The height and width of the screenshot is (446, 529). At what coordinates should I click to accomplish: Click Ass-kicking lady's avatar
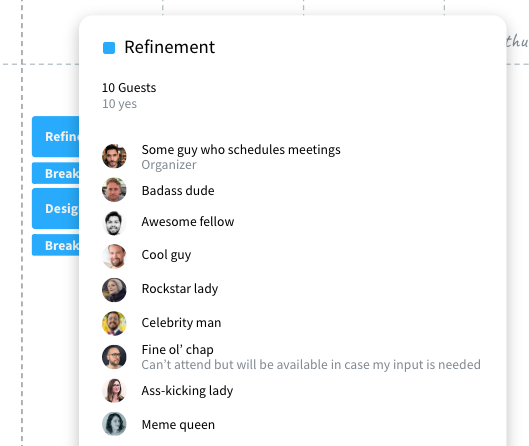point(114,390)
